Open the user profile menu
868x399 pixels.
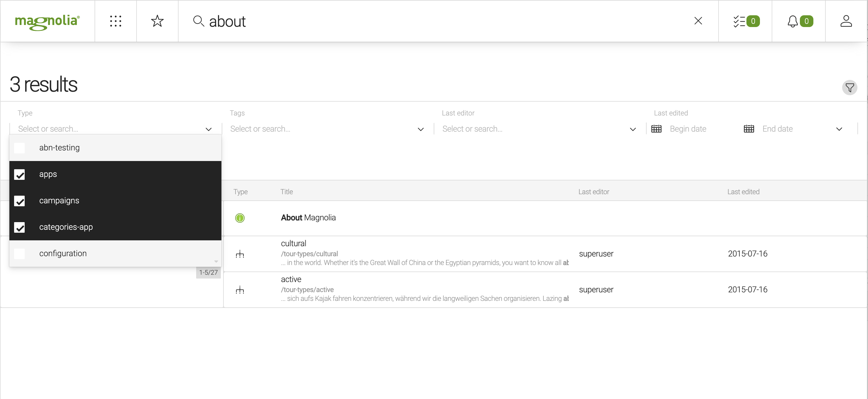pos(847,21)
